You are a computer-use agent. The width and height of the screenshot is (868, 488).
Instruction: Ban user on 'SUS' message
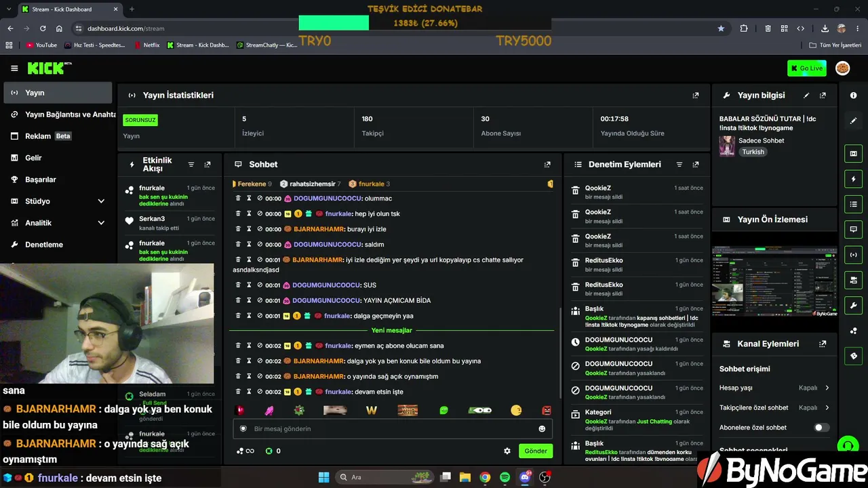pyautogui.click(x=260, y=285)
